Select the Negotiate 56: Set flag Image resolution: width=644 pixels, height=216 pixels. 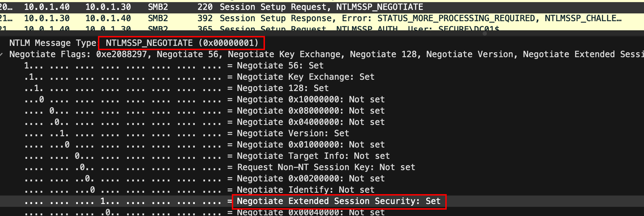[280, 66]
